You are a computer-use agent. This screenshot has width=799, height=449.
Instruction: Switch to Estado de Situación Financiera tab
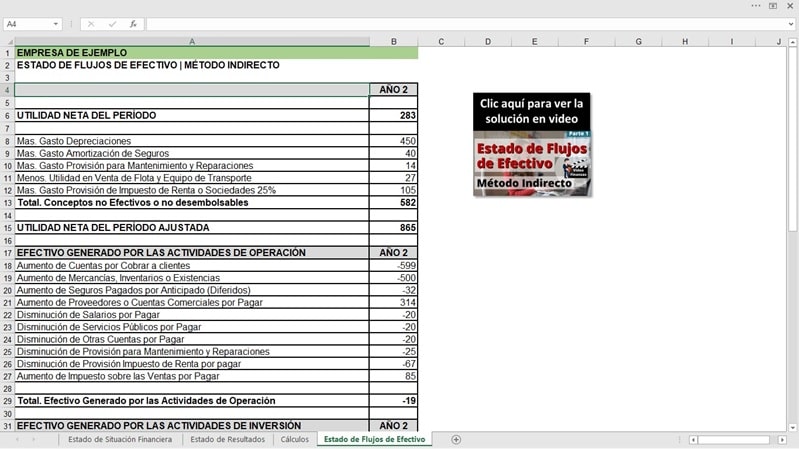(x=119, y=439)
